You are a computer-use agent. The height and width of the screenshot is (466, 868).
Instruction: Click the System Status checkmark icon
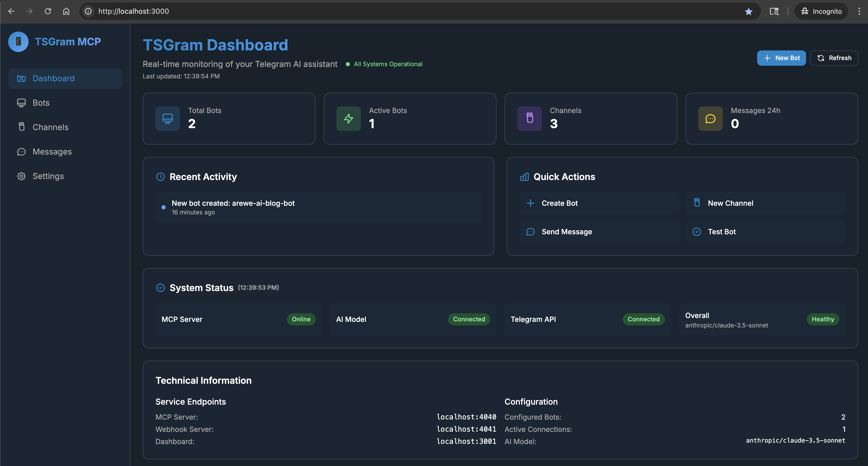pos(160,288)
